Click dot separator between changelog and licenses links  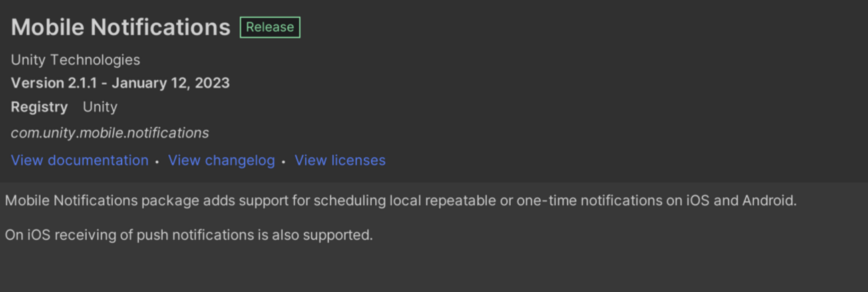click(283, 162)
